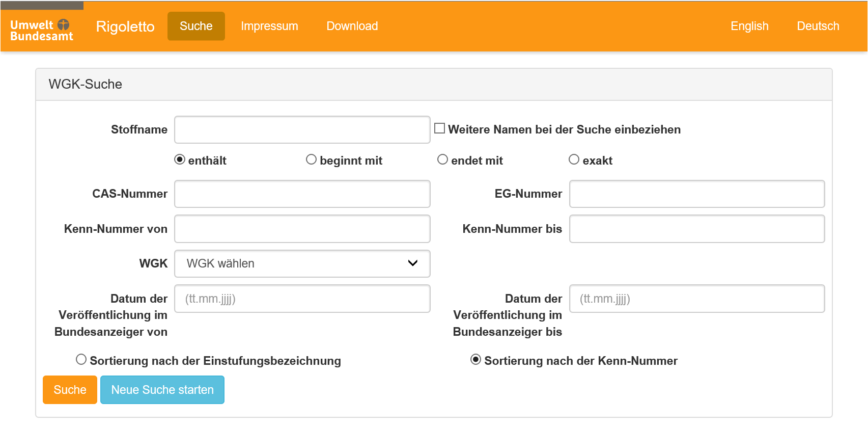Viewport: 868px width, 428px height.
Task: Select the 'beginnt mit' radio button
Action: pyautogui.click(x=311, y=159)
